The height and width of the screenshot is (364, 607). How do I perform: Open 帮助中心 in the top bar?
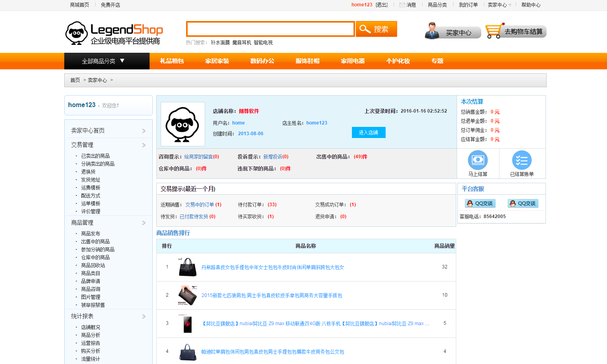[x=531, y=5]
